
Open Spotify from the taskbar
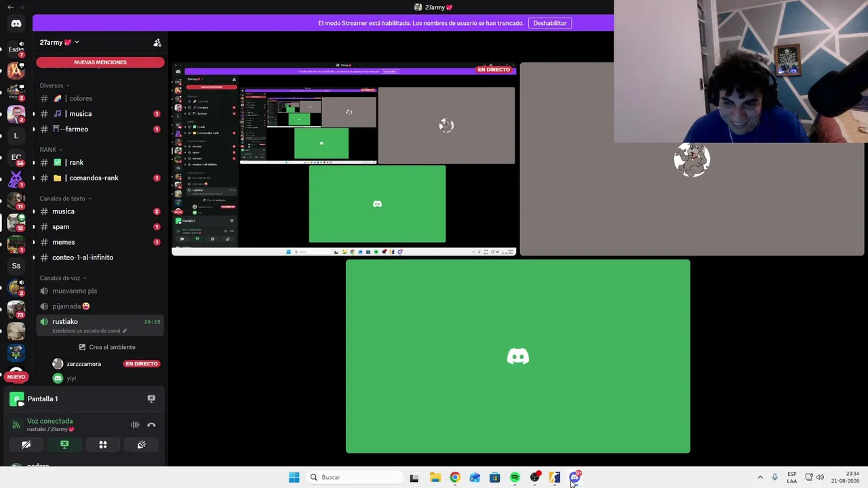click(x=515, y=477)
